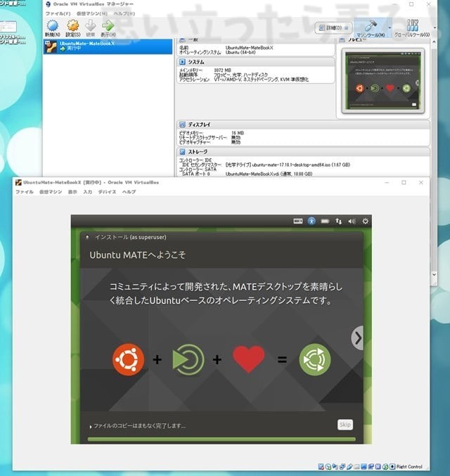Click video capture icon in VM status bar

point(371,467)
